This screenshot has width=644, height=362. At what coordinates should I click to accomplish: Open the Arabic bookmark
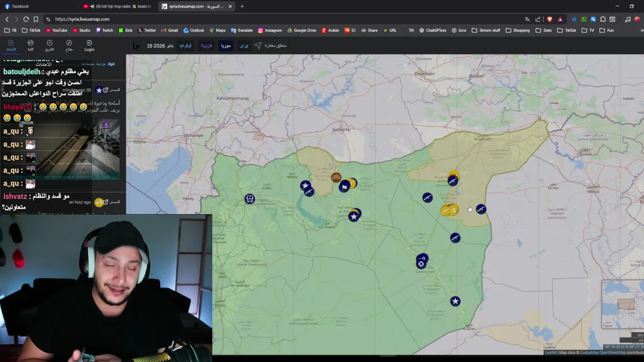331,30
